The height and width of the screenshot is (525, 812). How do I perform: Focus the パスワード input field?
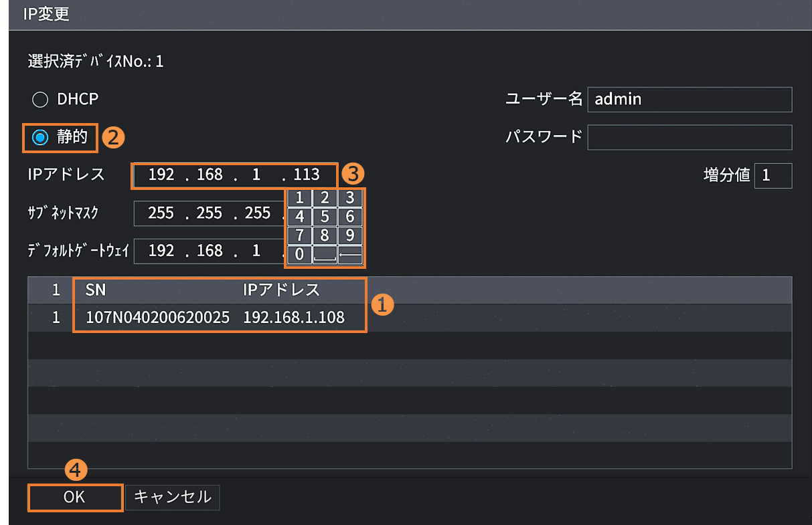[x=689, y=138]
